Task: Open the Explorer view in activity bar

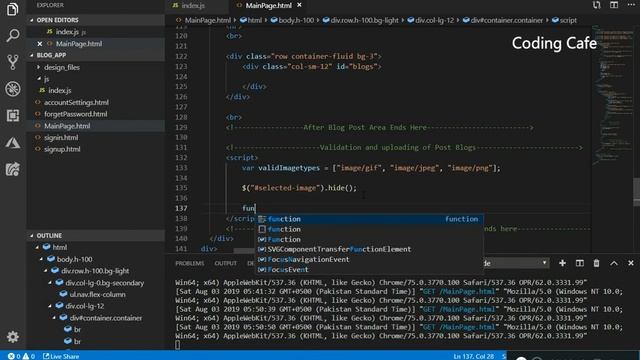Action: pyautogui.click(x=13, y=9)
